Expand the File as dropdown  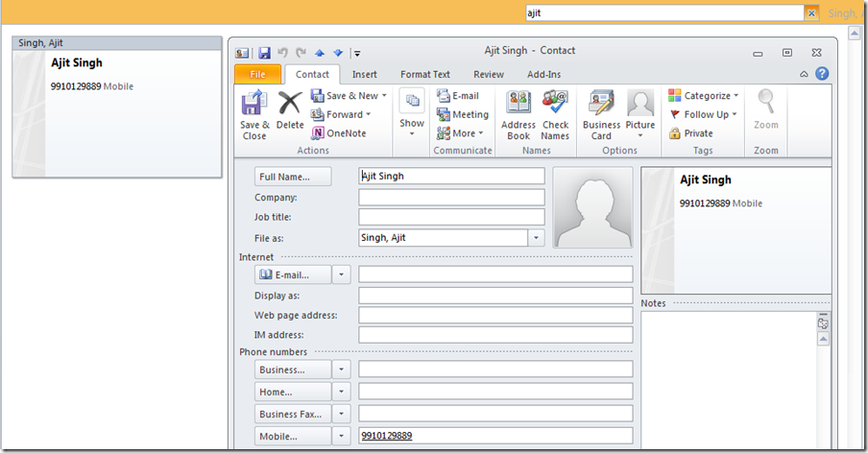536,238
